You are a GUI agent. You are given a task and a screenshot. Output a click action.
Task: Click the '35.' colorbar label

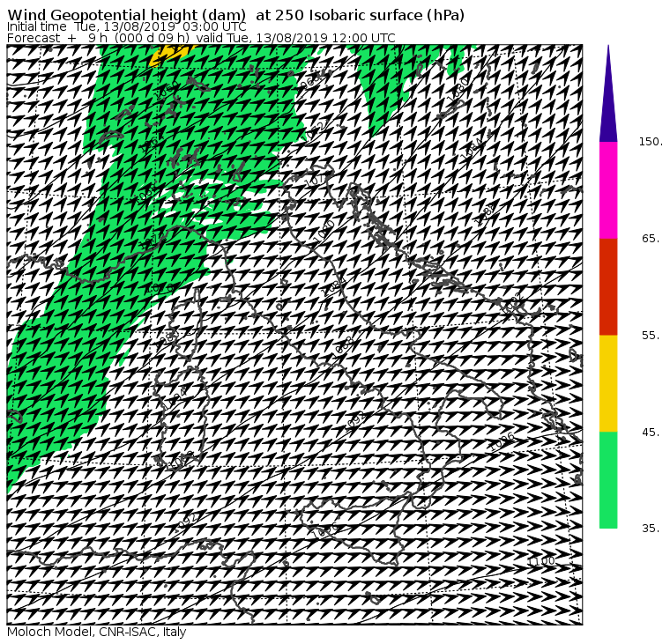point(651,529)
